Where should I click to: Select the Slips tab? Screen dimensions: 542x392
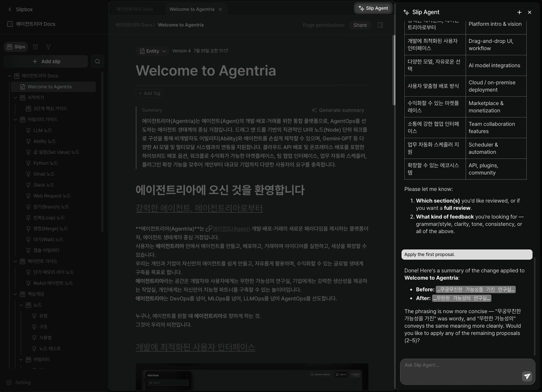pos(16,47)
